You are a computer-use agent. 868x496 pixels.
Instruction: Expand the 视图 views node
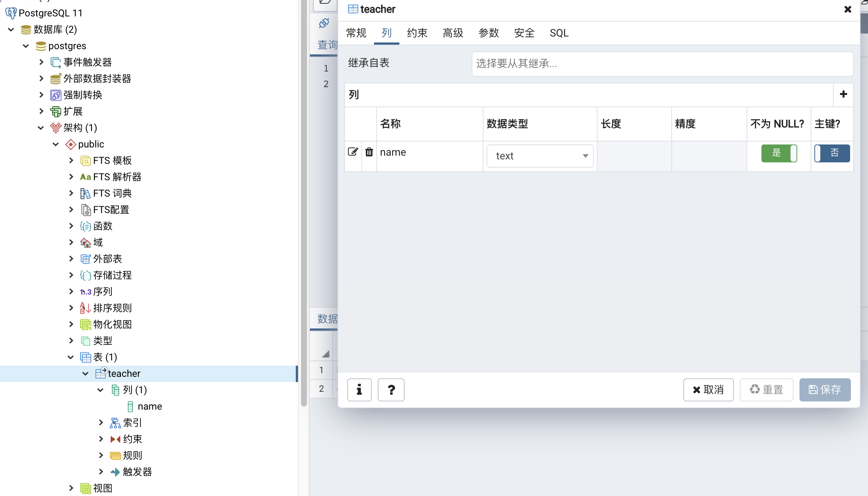click(71, 488)
